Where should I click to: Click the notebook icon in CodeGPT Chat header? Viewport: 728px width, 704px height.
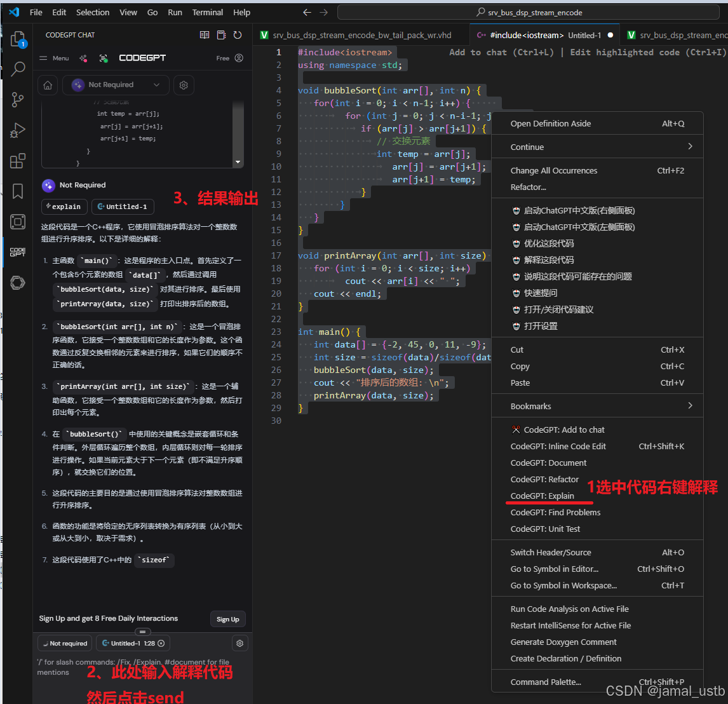[222, 35]
